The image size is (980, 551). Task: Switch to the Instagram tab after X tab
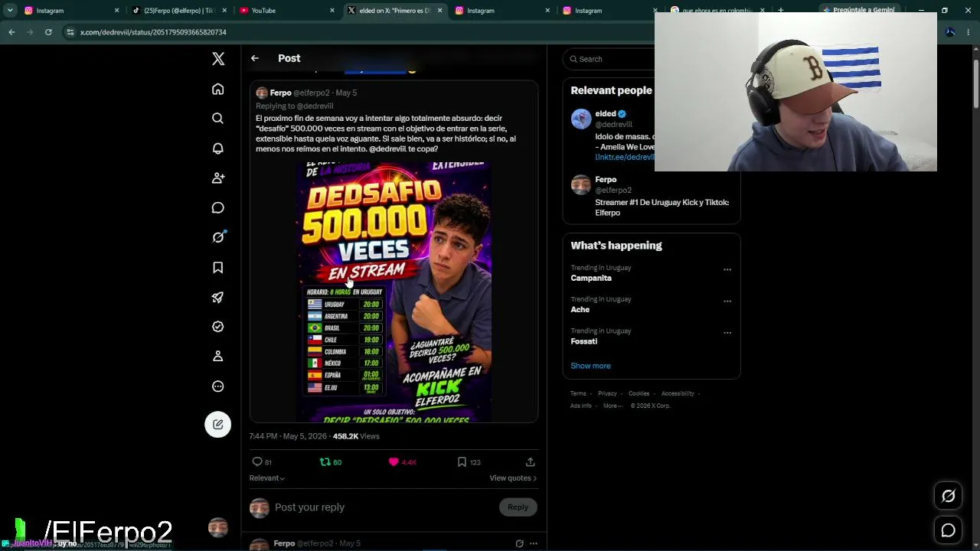(501, 11)
